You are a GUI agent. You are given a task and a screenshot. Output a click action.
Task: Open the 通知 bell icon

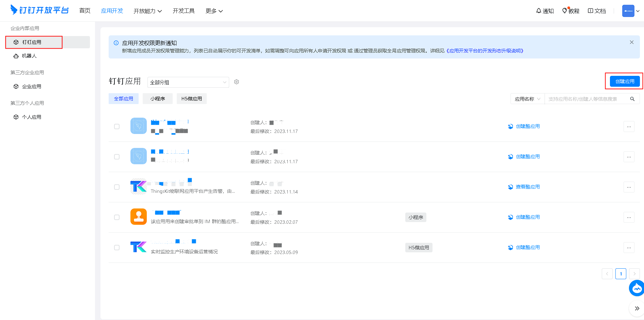[538, 11]
